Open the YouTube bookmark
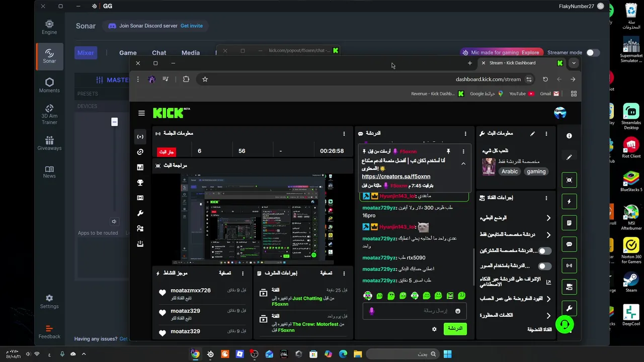 tap(521, 94)
